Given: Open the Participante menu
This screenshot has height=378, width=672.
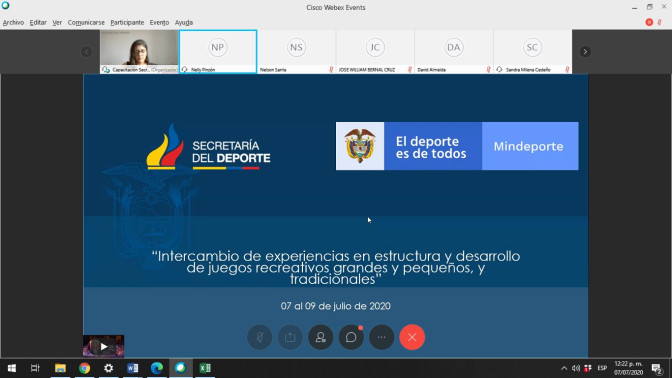Looking at the screenshot, I should click(x=127, y=22).
